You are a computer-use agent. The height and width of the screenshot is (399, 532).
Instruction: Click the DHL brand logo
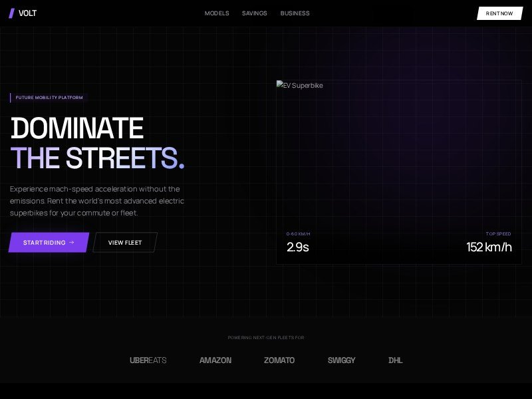pos(395,360)
